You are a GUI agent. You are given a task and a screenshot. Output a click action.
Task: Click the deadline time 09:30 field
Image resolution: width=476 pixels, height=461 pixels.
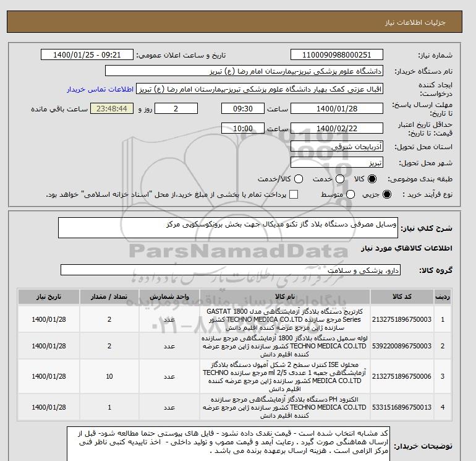click(x=243, y=108)
